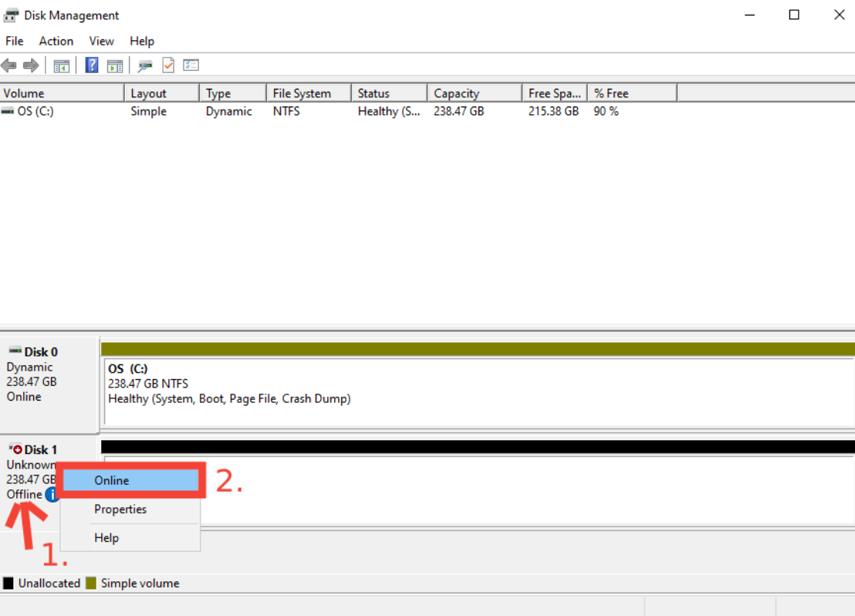Screen dimensions: 855x616
Task: Click the Simple volume olive legend swatch
Action: click(91, 584)
